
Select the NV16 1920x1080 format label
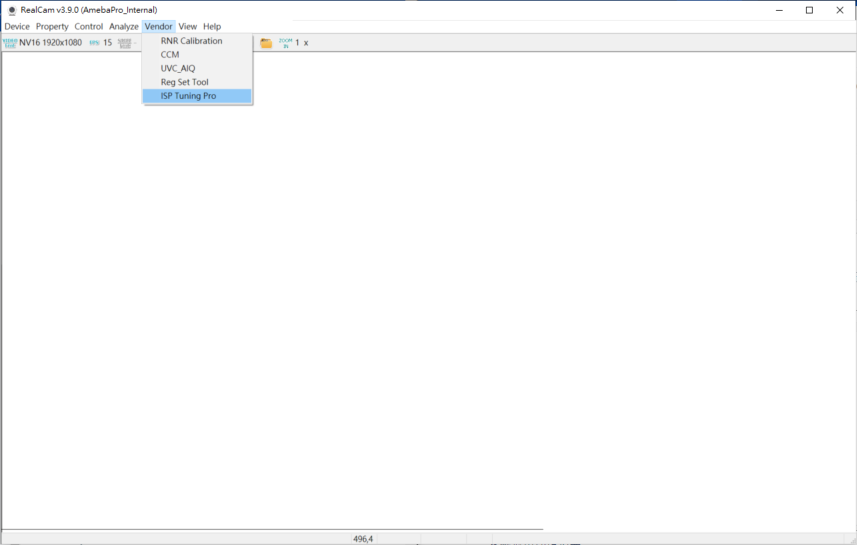(x=50, y=43)
